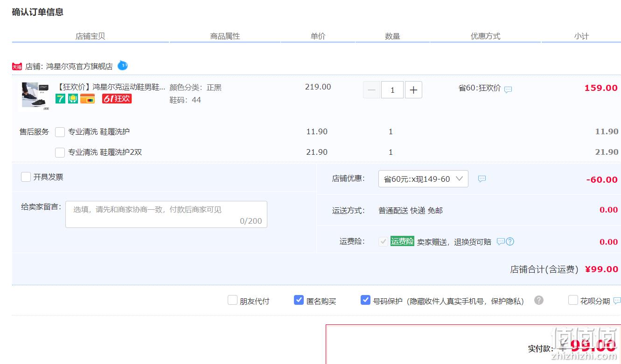This screenshot has height=364, width=621.
Task: Decrease quantity with the minus button
Action: (371, 90)
